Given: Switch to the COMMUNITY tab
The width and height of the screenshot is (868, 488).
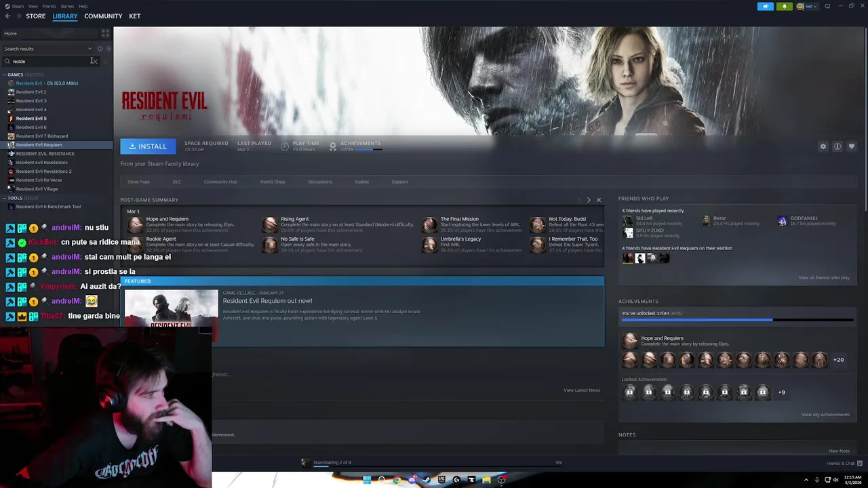Looking at the screenshot, I should point(103,16).
